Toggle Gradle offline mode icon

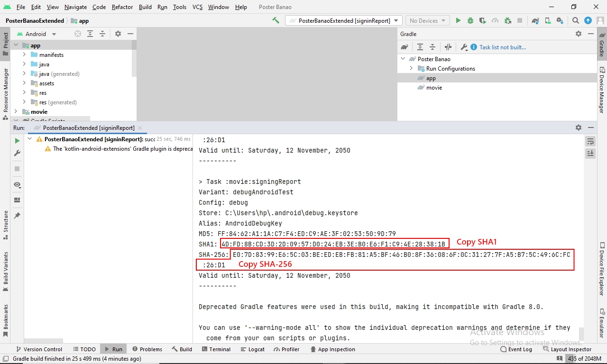click(x=448, y=47)
